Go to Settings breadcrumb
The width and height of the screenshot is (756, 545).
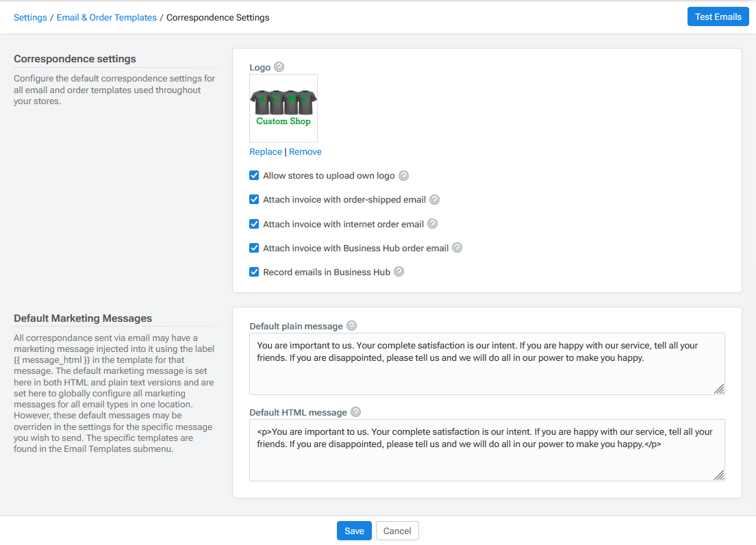pos(30,18)
